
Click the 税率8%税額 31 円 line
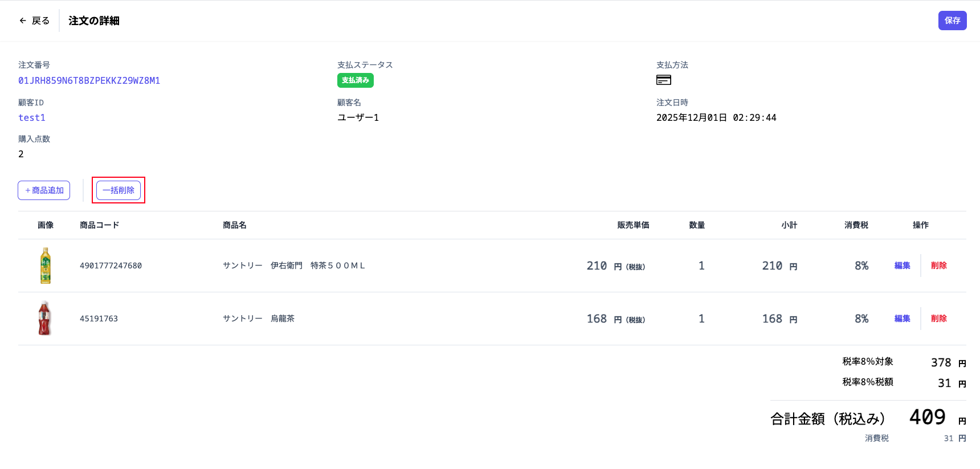point(904,383)
